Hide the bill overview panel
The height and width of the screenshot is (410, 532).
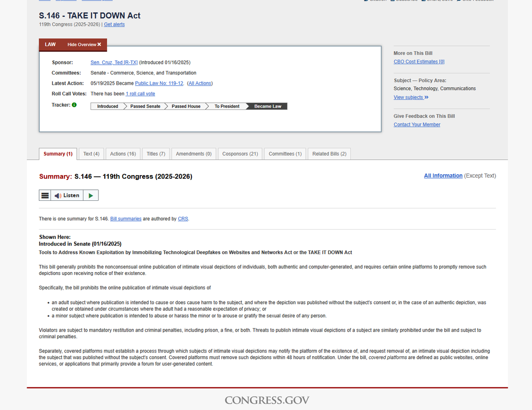(x=84, y=44)
